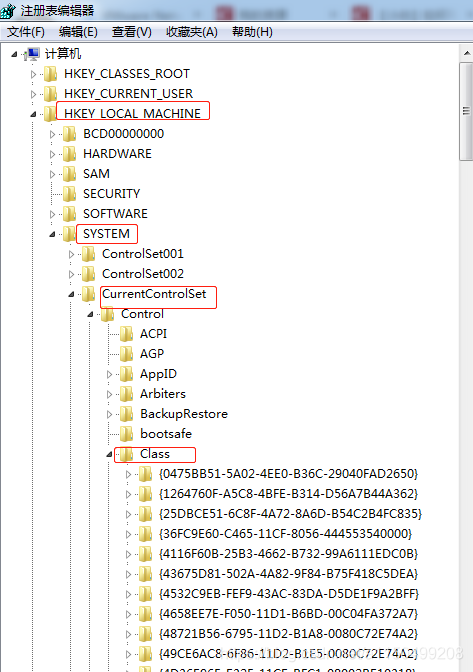The width and height of the screenshot is (473, 672).
Task: Expand the HARDWARE node
Action: [x=52, y=154]
